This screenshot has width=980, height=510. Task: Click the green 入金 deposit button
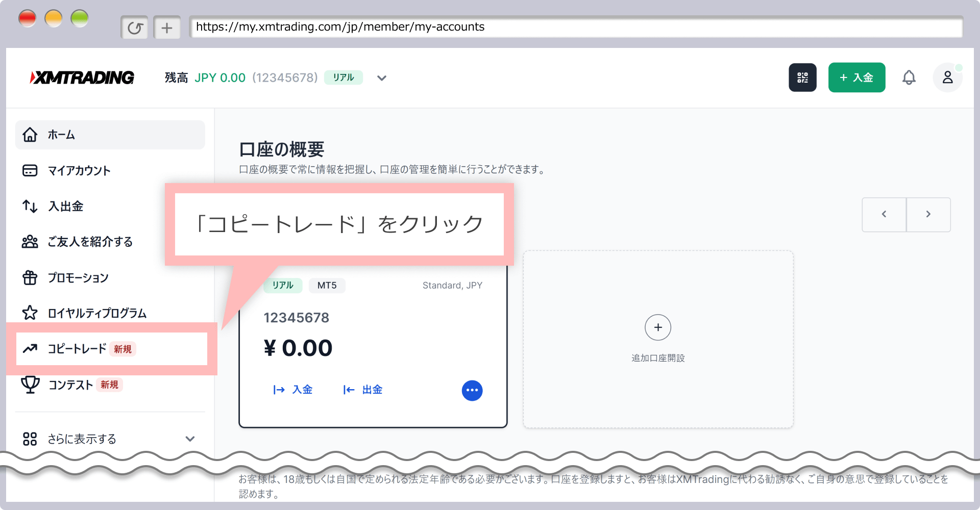click(x=856, y=78)
